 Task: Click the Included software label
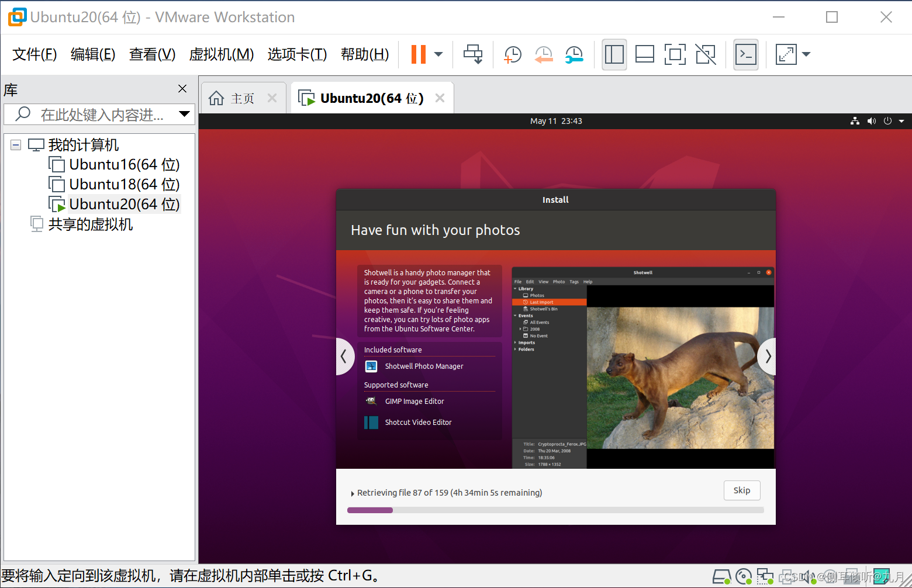tap(393, 350)
